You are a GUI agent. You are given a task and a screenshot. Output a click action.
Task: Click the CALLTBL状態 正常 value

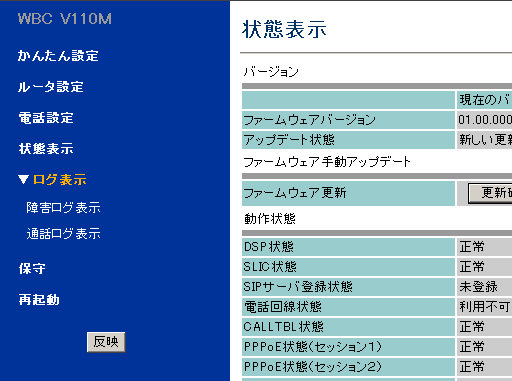[x=472, y=327]
